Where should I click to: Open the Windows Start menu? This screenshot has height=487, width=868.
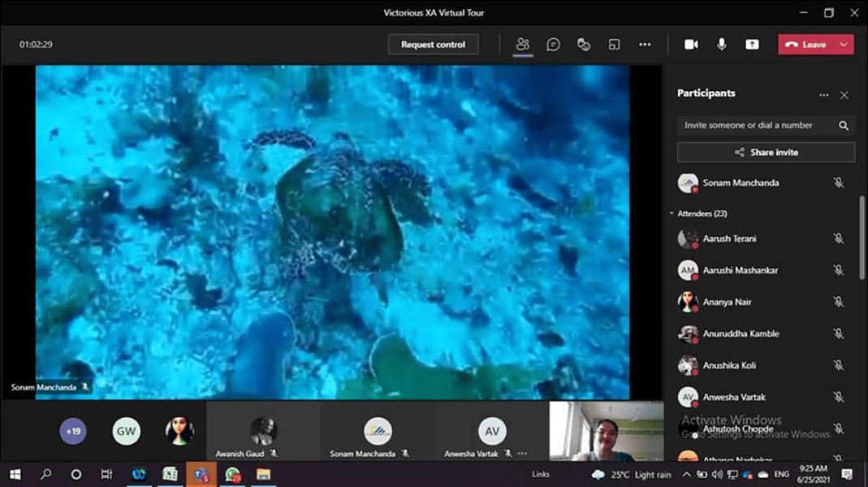(x=15, y=474)
